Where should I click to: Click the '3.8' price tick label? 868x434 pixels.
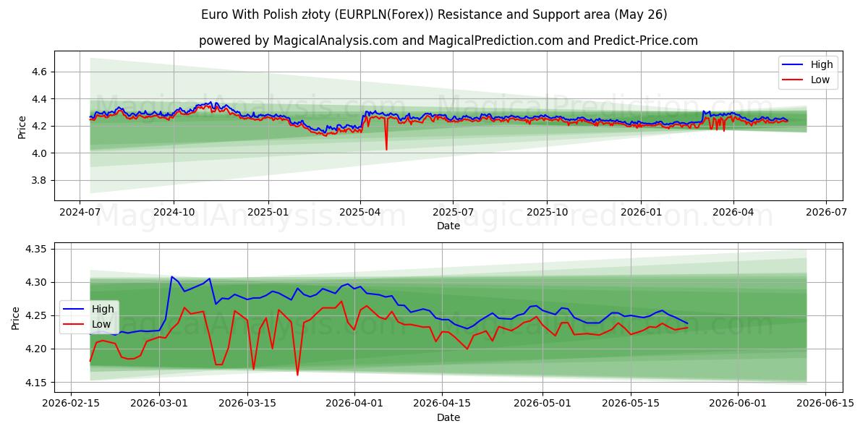(x=40, y=180)
